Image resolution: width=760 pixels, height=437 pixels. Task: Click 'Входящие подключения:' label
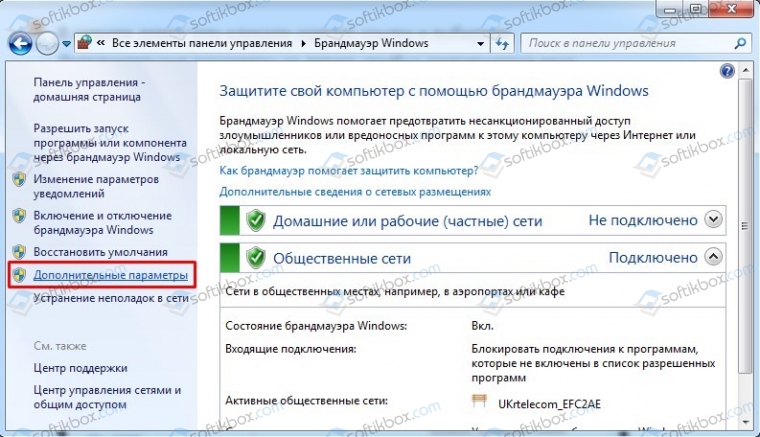click(290, 348)
